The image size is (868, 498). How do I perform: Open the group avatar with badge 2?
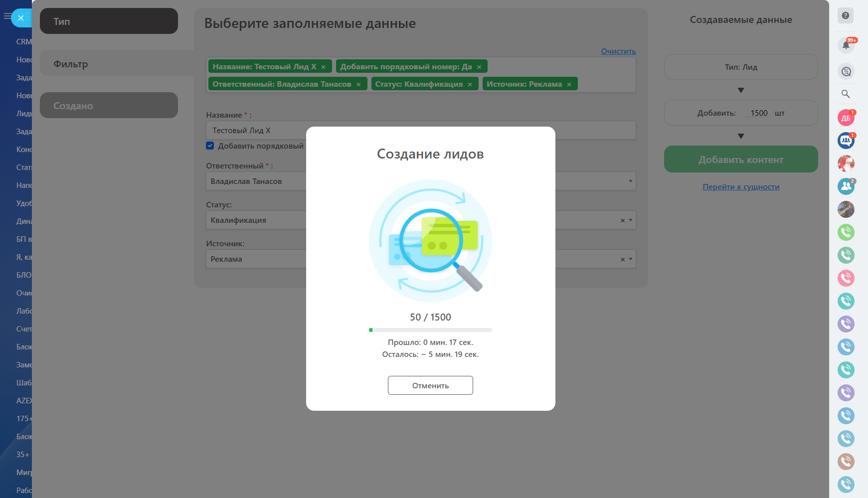click(x=846, y=186)
